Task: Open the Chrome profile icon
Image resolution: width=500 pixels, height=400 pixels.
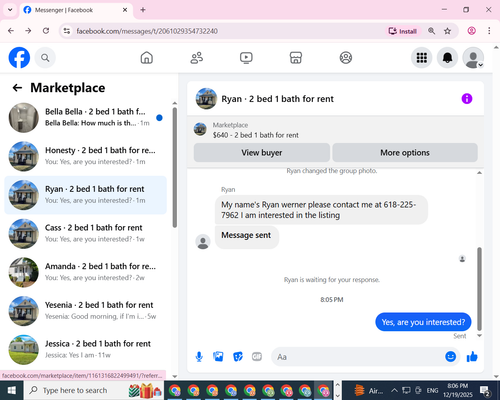Action: click(x=471, y=31)
